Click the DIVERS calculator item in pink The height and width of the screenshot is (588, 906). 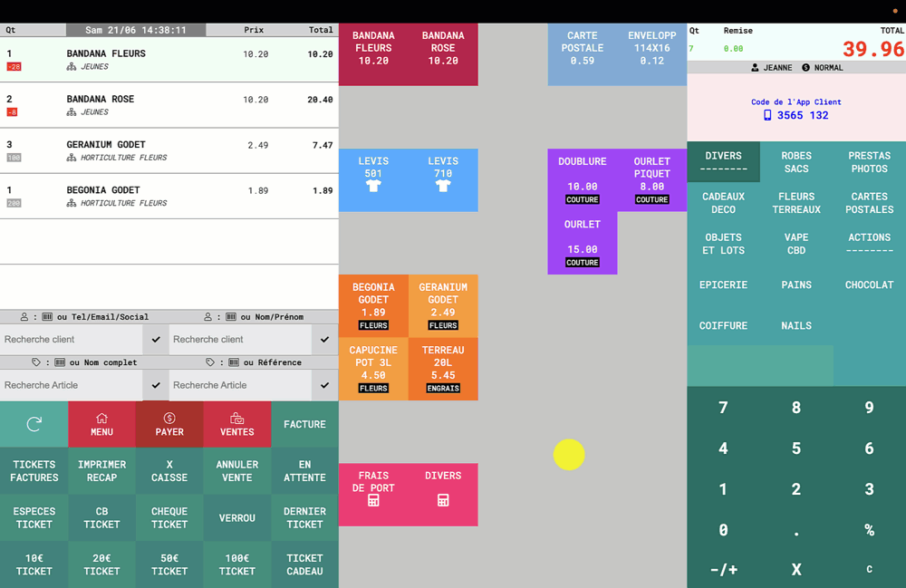click(443, 495)
